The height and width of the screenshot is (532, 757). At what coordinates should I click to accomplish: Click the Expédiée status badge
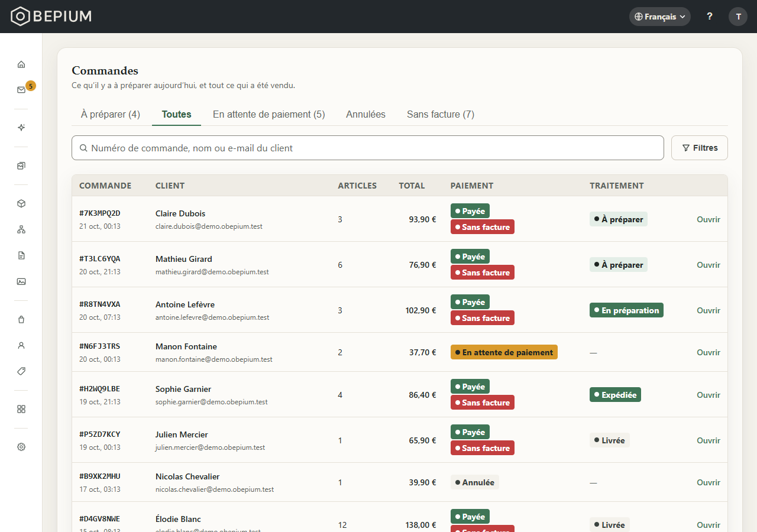615,395
